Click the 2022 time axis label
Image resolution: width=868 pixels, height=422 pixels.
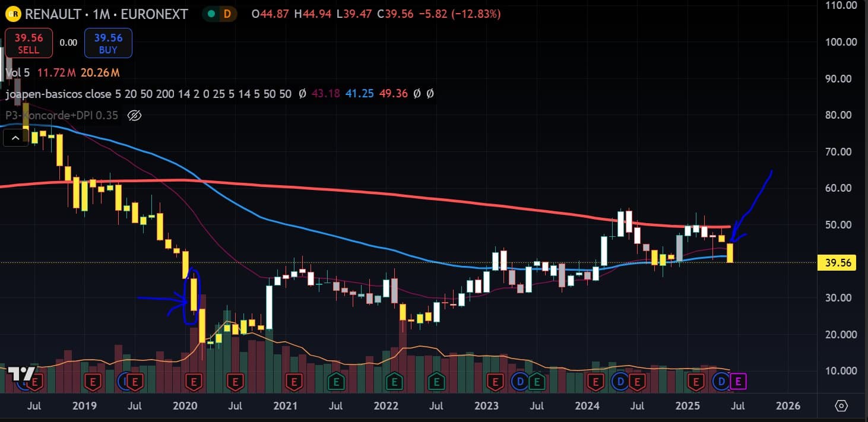[386, 406]
